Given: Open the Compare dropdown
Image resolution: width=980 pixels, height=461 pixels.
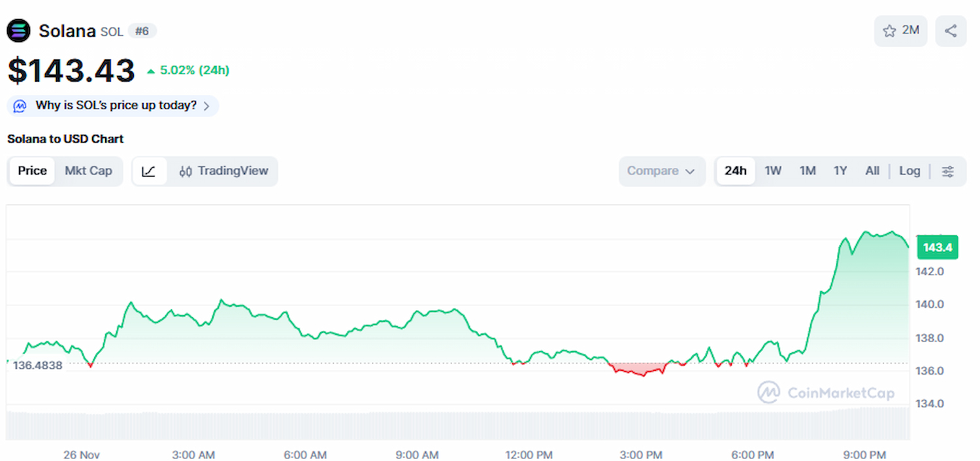Looking at the screenshot, I should [661, 171].
